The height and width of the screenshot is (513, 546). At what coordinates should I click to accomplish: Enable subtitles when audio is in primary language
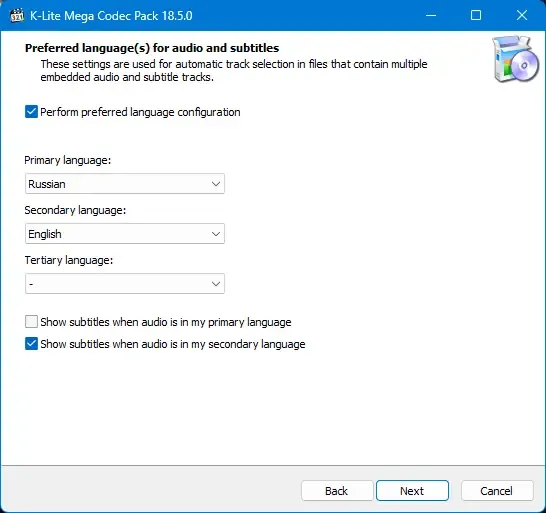(x=31, y=322)
